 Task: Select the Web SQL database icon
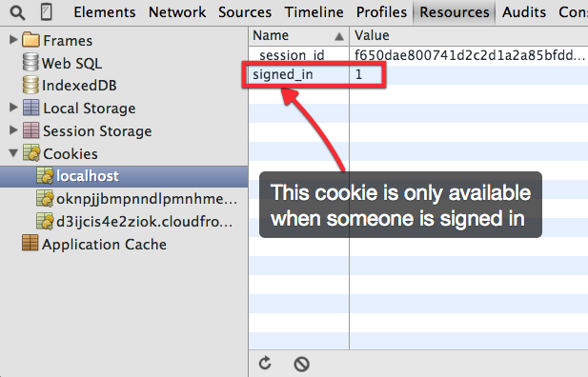point(30,62)
